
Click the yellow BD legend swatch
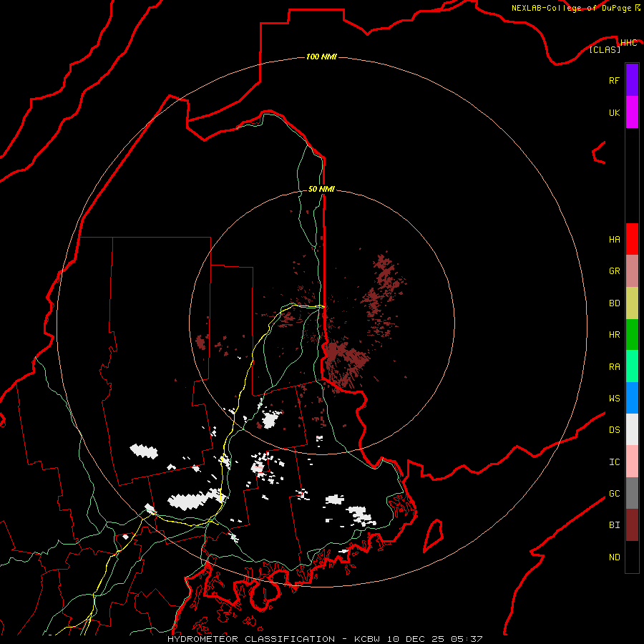pyautogui.click(x=632, y=303)
